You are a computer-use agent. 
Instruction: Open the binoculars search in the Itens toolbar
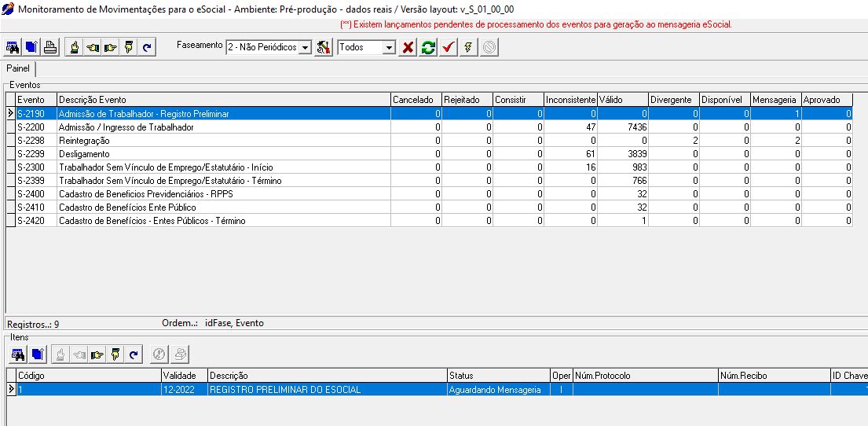(x=19, y=354)
